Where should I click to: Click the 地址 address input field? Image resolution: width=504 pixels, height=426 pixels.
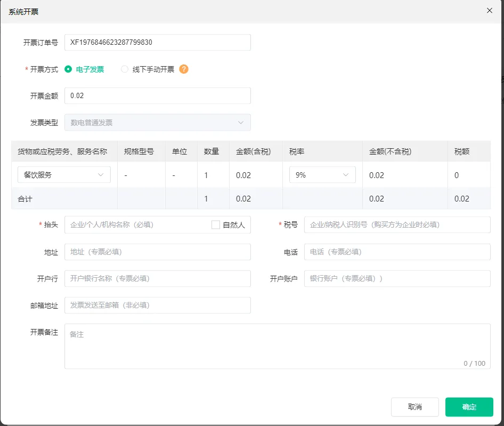click(x=157, y=252)
